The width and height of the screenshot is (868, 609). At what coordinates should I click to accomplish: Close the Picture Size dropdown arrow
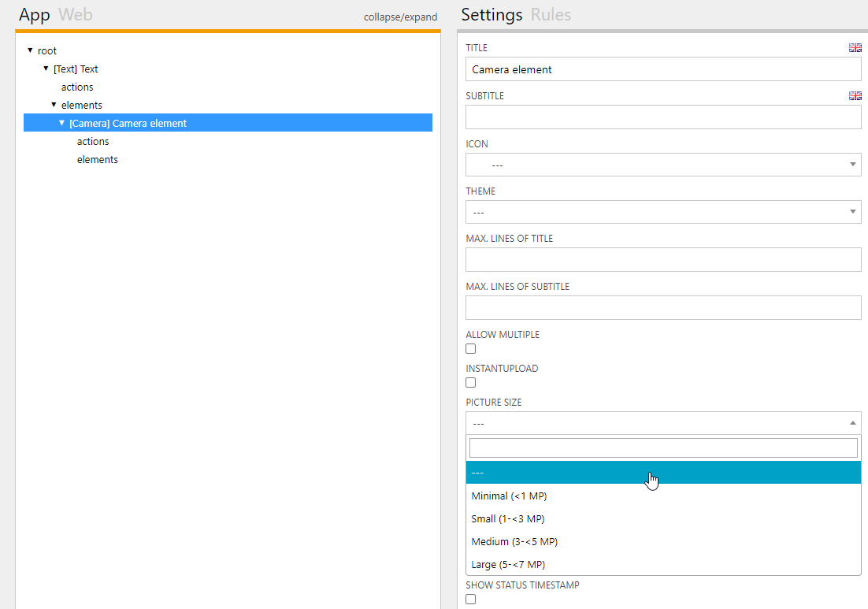tap(852, 423)
